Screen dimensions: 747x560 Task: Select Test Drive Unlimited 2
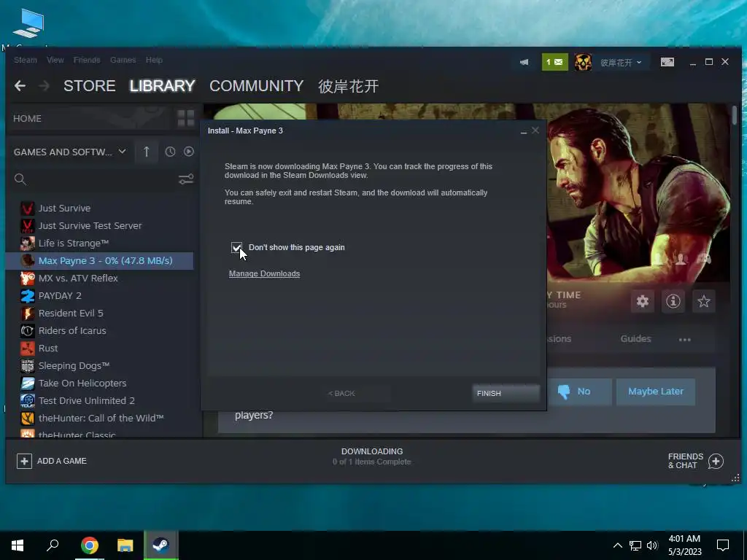click(x=100, y=400)
